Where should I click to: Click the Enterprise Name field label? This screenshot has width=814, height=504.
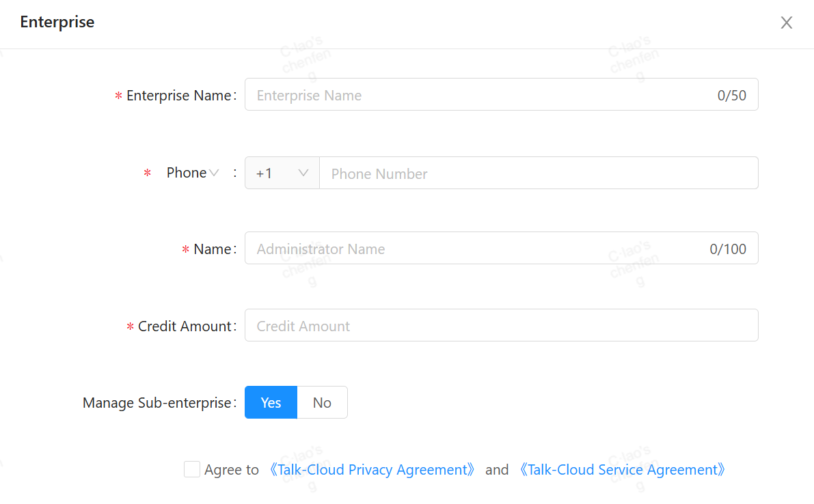pyautogui.click(x=178, y=96)
